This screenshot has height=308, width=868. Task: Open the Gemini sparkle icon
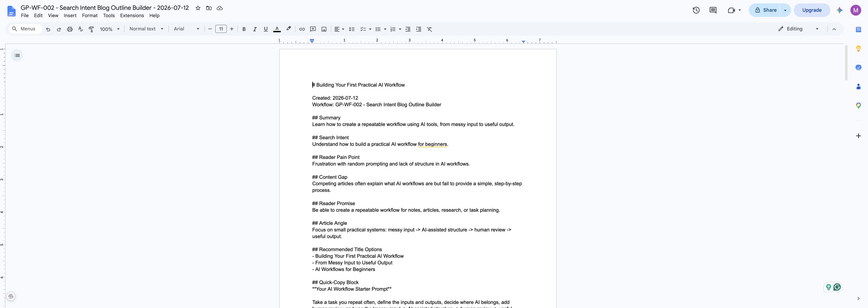click(840, 10)
